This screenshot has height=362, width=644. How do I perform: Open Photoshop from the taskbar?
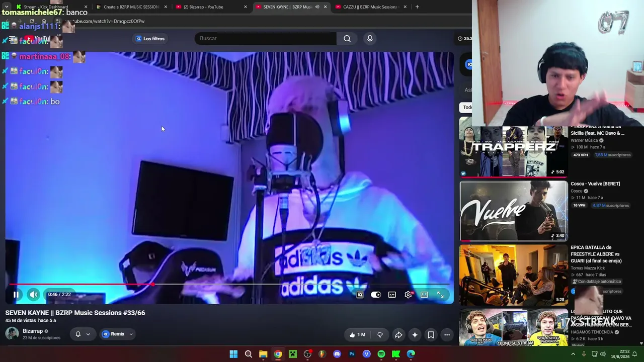coord(352,354)
